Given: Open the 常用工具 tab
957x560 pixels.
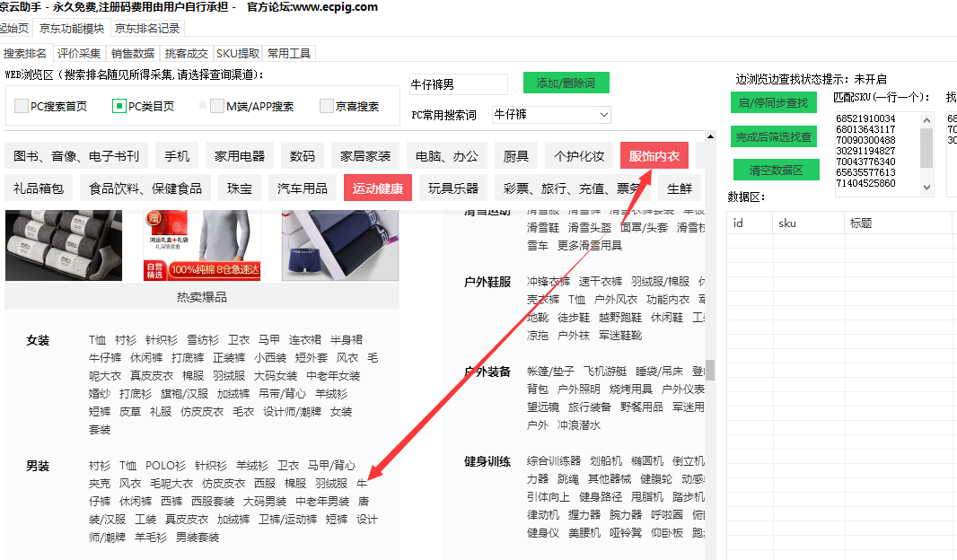Looking at the screenshot, I should coord(289,54).
